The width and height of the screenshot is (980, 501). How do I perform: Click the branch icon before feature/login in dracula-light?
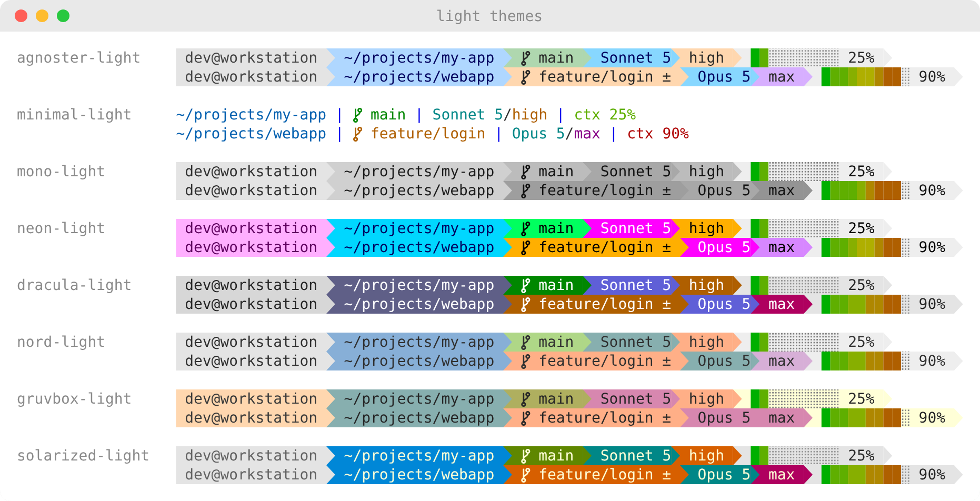(x=525, y=304)
